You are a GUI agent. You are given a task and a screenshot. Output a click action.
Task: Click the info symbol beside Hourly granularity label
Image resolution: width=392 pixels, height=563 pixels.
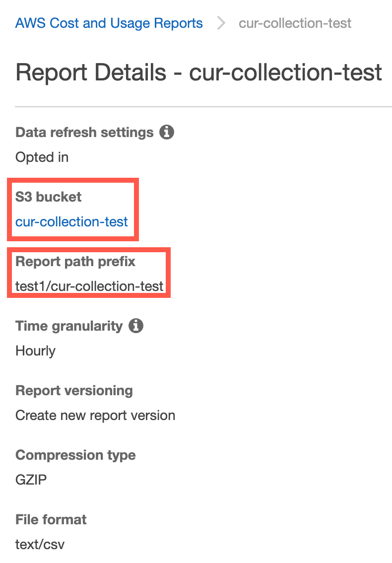[x=137, y=326]
